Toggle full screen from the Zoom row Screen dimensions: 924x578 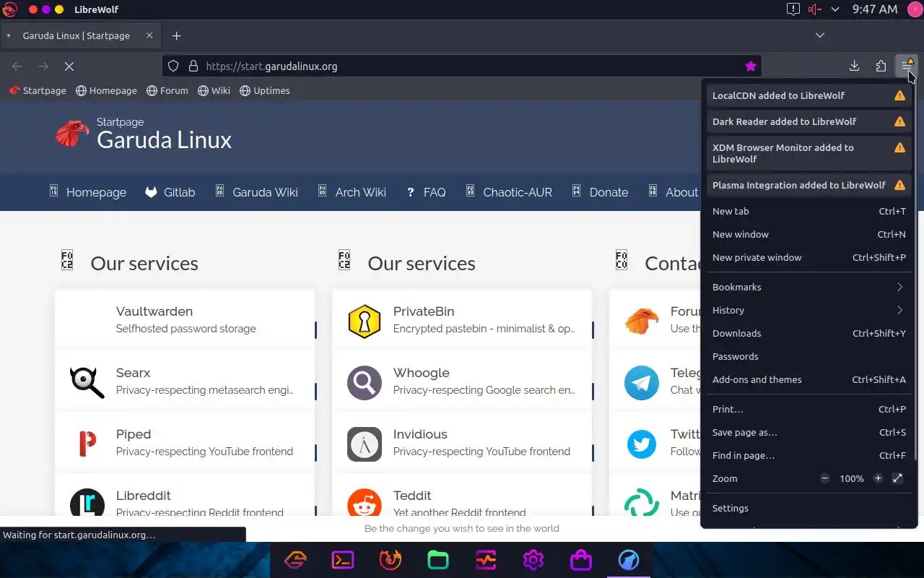click(897, 478)
